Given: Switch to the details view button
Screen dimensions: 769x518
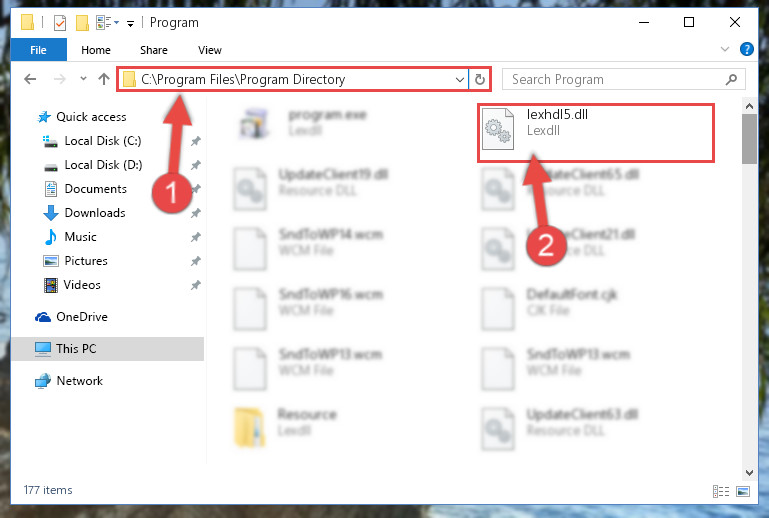Looking at the screenshot, I should (x=720, y=491).
